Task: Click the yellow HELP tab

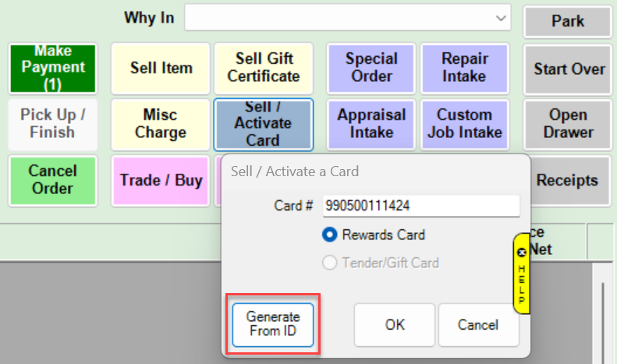Action: click(522, 273)
